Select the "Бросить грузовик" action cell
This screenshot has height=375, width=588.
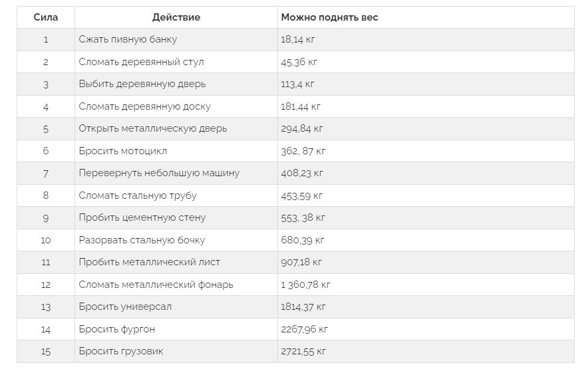click(176, 351)
